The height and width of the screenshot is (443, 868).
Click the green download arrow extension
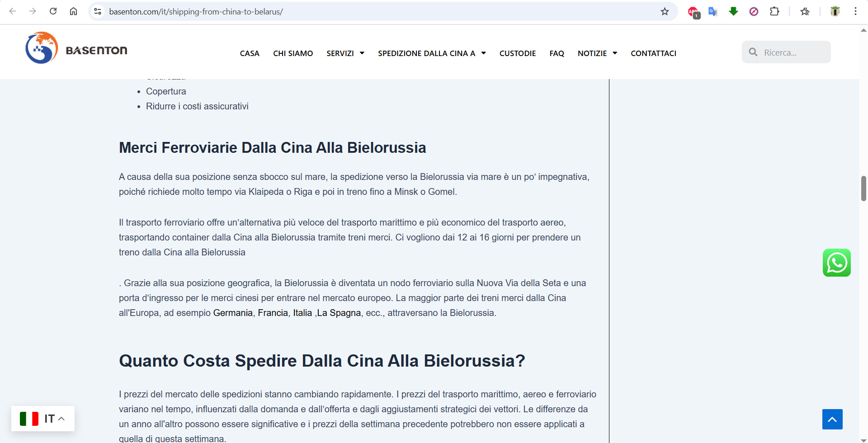[x=733, y=11]
